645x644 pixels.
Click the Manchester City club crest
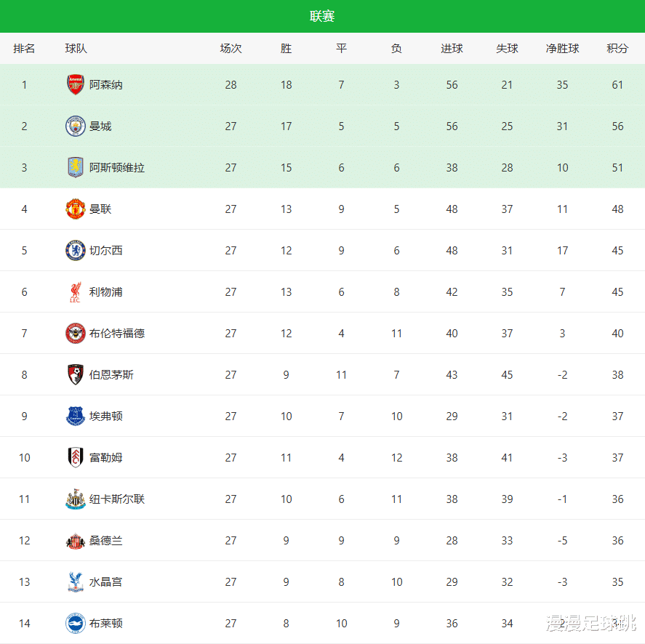[x=76, y=126]
